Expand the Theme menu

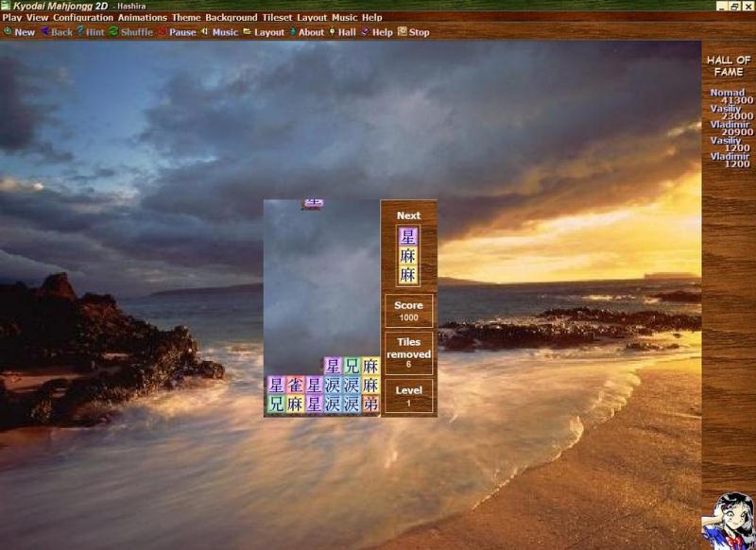click(186, 17)
